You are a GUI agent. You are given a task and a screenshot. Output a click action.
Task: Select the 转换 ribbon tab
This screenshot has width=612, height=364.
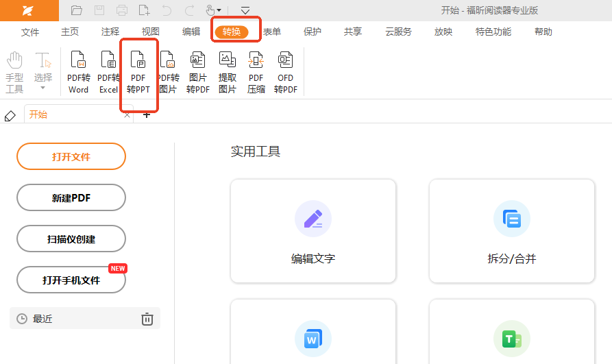pyautogui.click(x=232, y=32)
